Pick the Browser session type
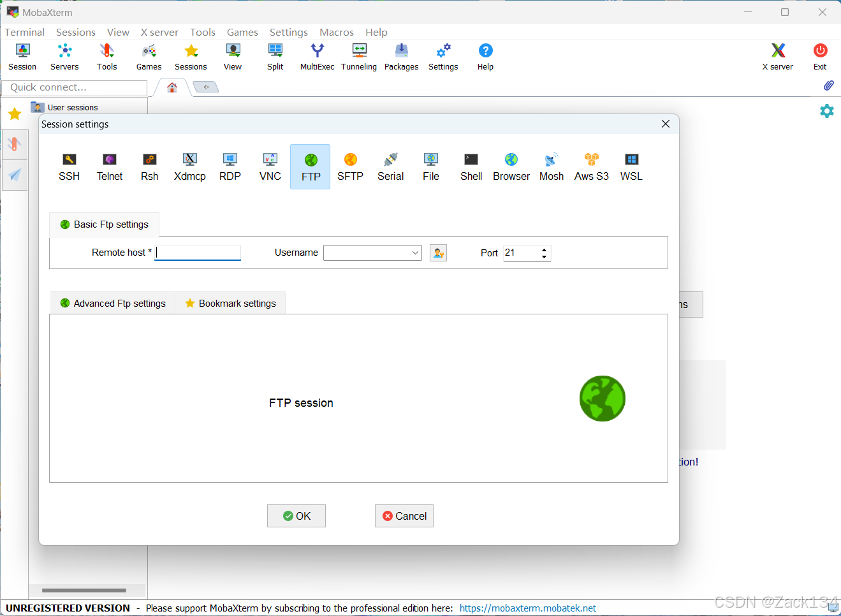The width and height of the screenshot is (841, 616). coord(511,167)
